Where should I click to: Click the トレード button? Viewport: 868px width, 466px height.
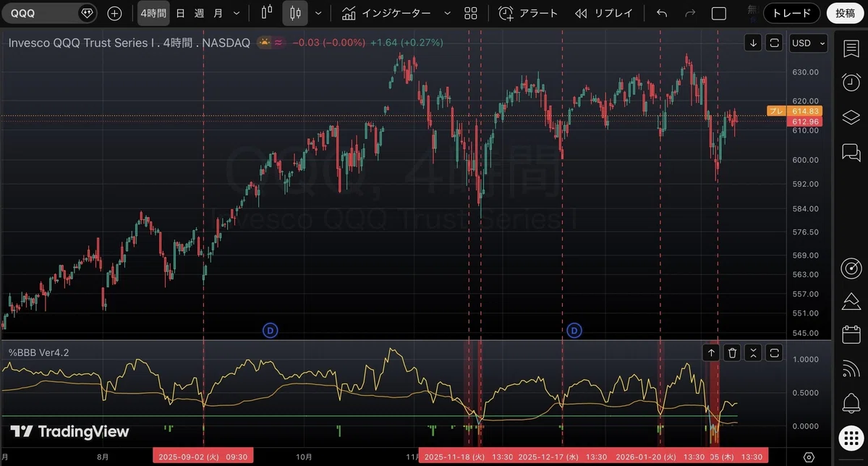[792, 13]
